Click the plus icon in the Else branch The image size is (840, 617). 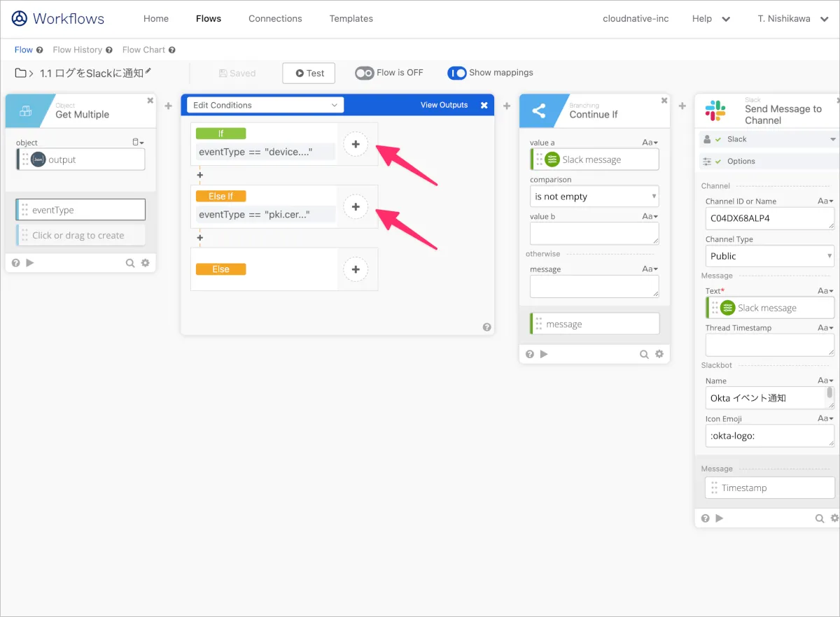[356, 269]
